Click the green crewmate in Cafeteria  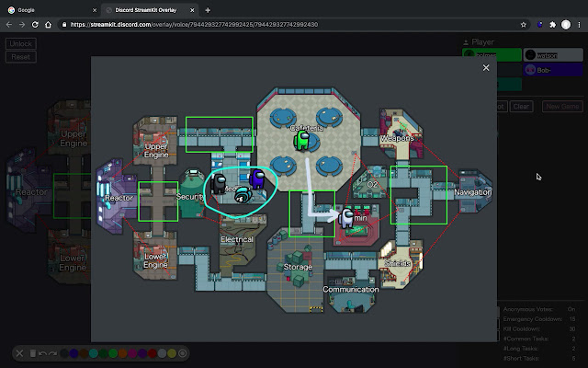pyautogui.click(x=301, y=140)
